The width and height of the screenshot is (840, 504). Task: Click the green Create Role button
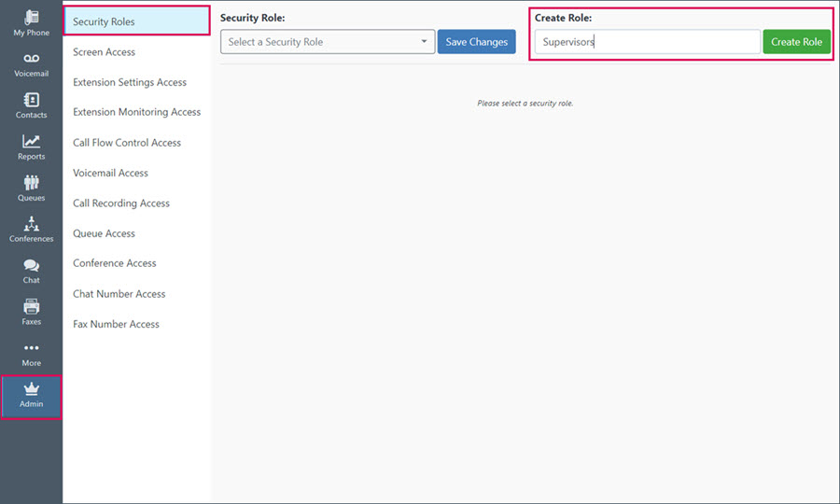797,42
